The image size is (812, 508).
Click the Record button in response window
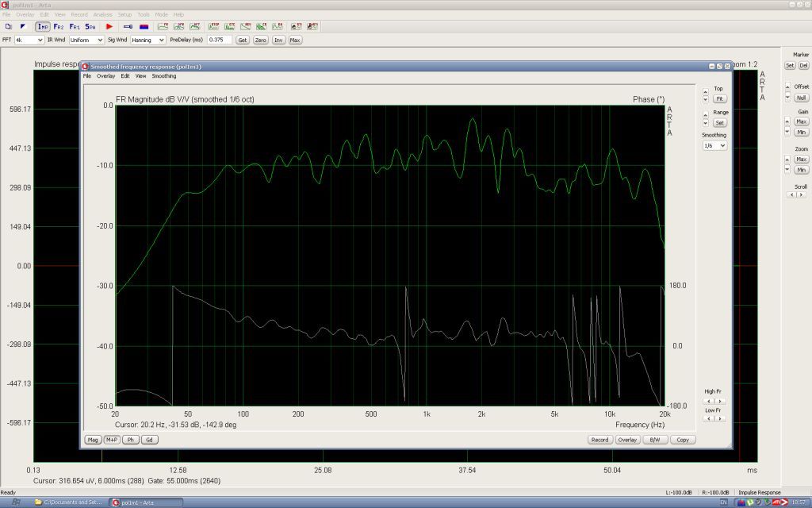(x=599, y=440)
